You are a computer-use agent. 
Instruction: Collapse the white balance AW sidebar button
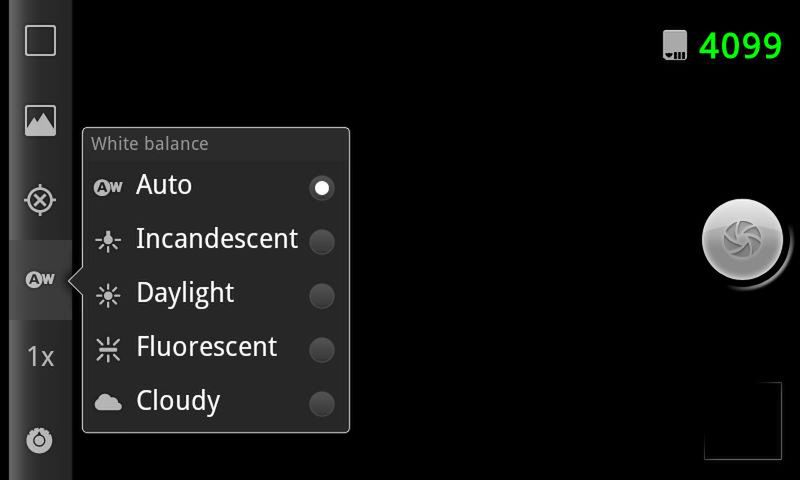pyautogui.click(x=40, y=280)
